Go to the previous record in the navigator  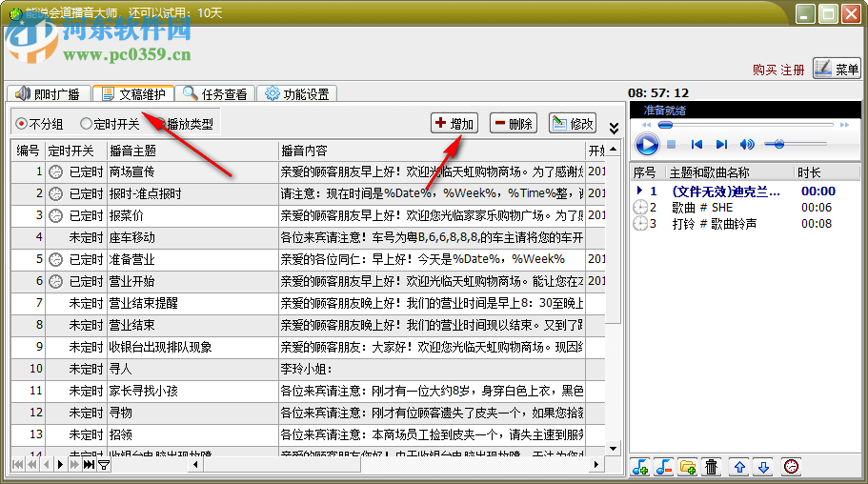click(47, 465)
